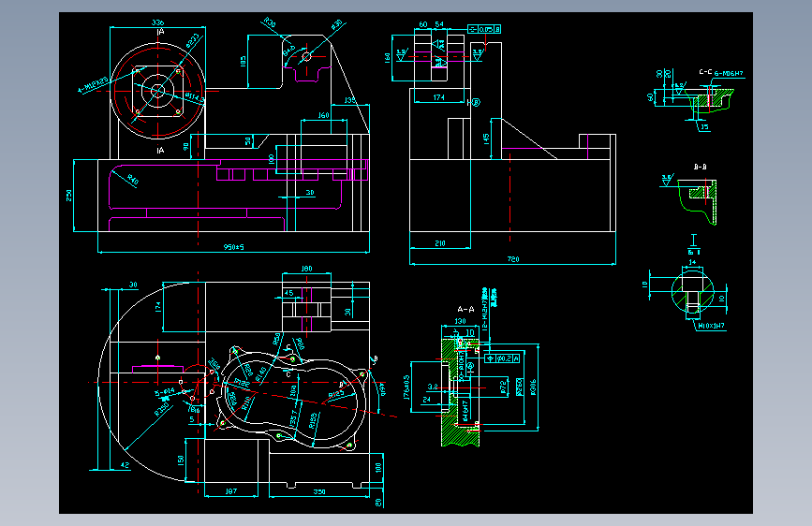Select the 350 dimension in bottom view

click(319, 491)
